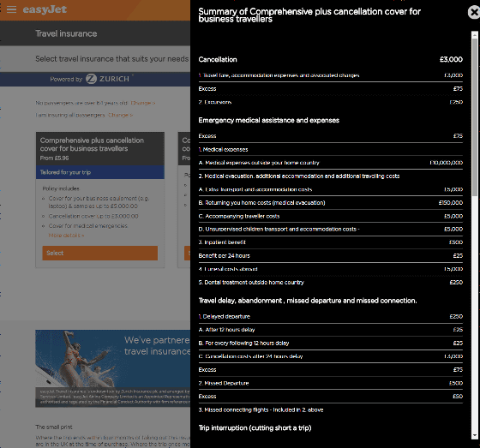The height and width of the screenshot is (448, 480).
Task: Click the Travel delay, abandonment heading
Action: coord(308,301)
